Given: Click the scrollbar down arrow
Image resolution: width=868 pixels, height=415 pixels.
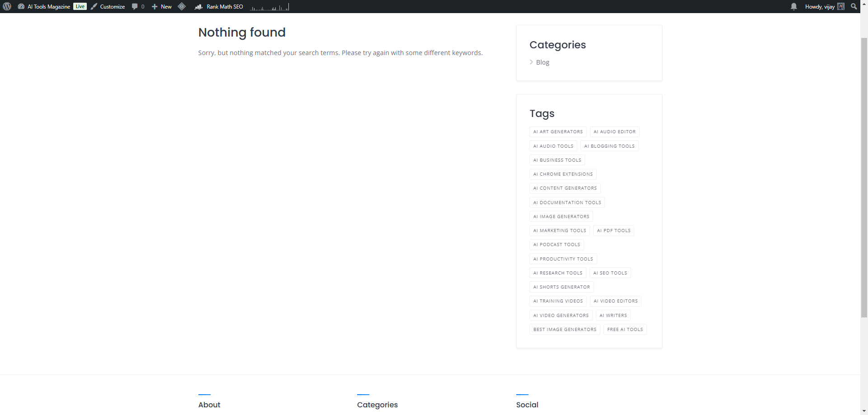Looking at the screenshot, I should 864,411.
